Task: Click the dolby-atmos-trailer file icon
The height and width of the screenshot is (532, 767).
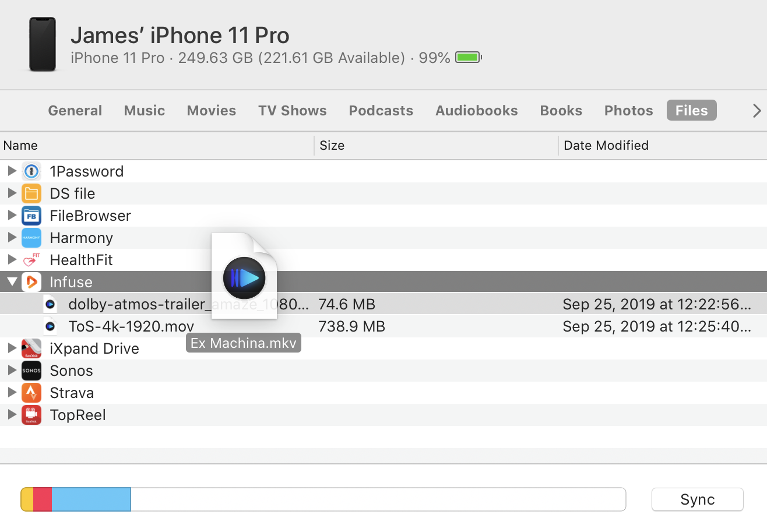Action: 50,304
